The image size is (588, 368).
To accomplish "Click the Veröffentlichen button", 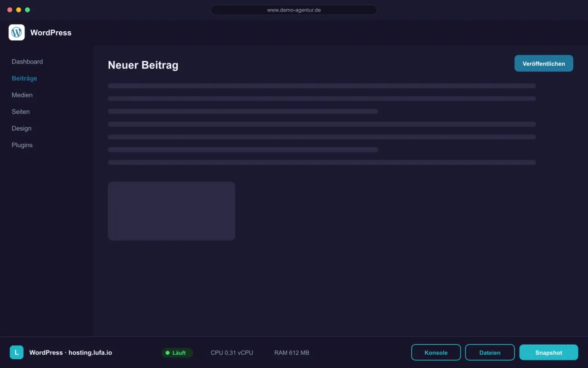I will coord(544,63).
